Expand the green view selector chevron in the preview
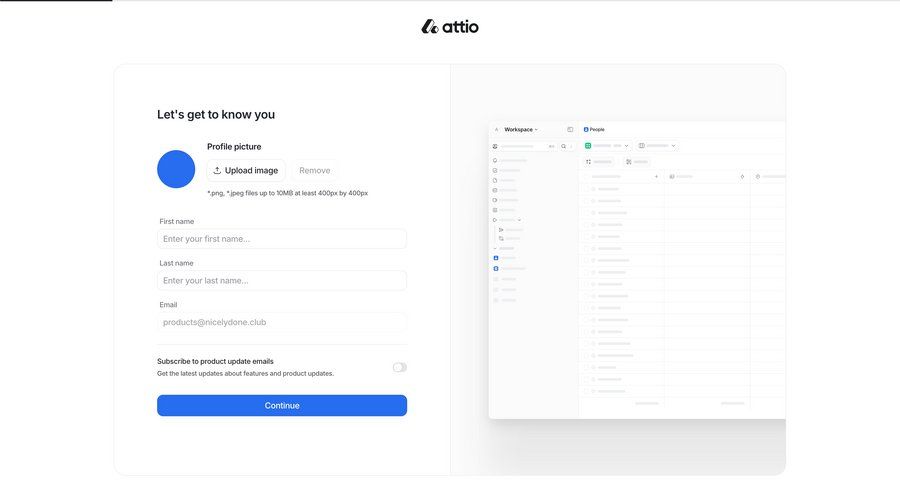The height and width of the screenshot is (484, 900). [x=627, y=146]
